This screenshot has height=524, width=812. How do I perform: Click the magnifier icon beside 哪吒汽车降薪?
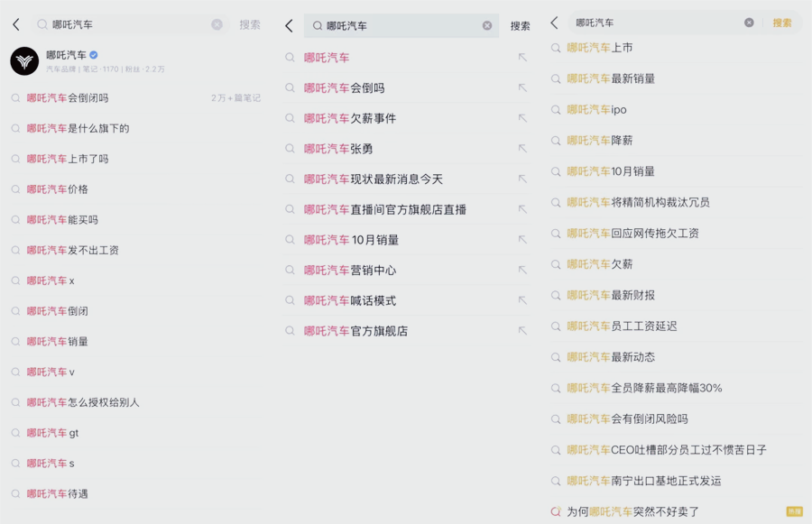point(556,141)
